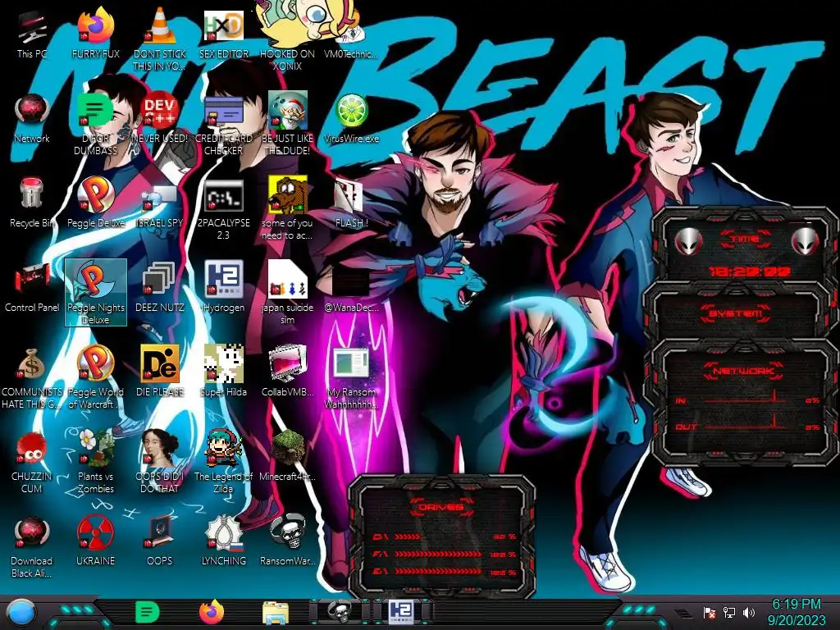Click the TIME header on the gadget
Viewport: 840px width, 630px height.
tap(745, 239)
